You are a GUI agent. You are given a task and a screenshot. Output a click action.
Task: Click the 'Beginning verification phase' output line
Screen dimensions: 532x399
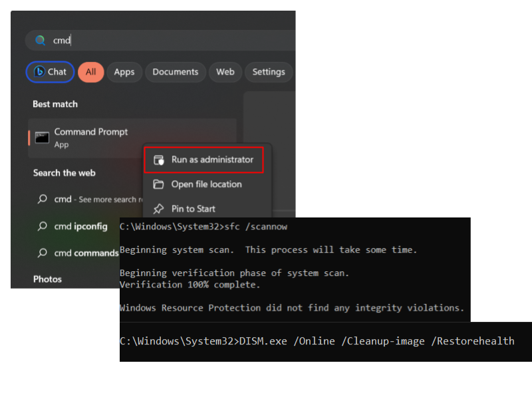pos(235,273)
